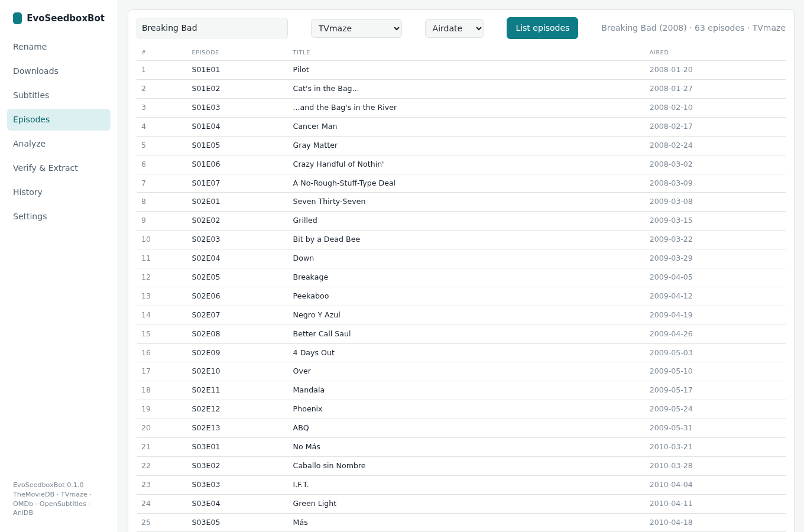The height and width of the screenshot is (532, 804).
Task: Click the No Más title
Action: (x=306, y=447)
